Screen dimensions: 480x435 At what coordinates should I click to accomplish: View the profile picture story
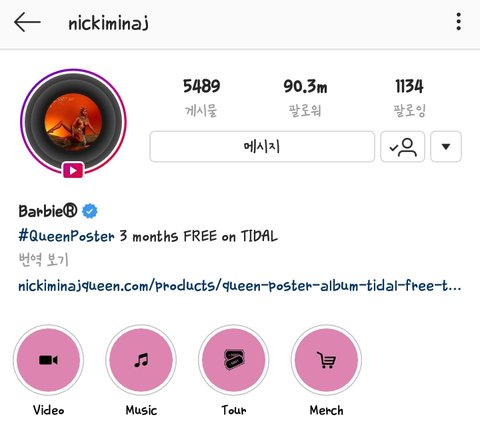tap(73, 122)
